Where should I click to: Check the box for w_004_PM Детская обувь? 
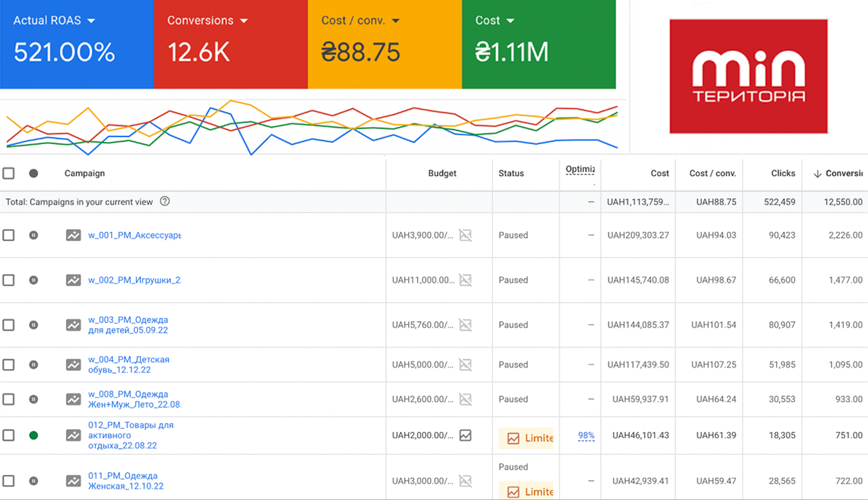coord(9,365)
